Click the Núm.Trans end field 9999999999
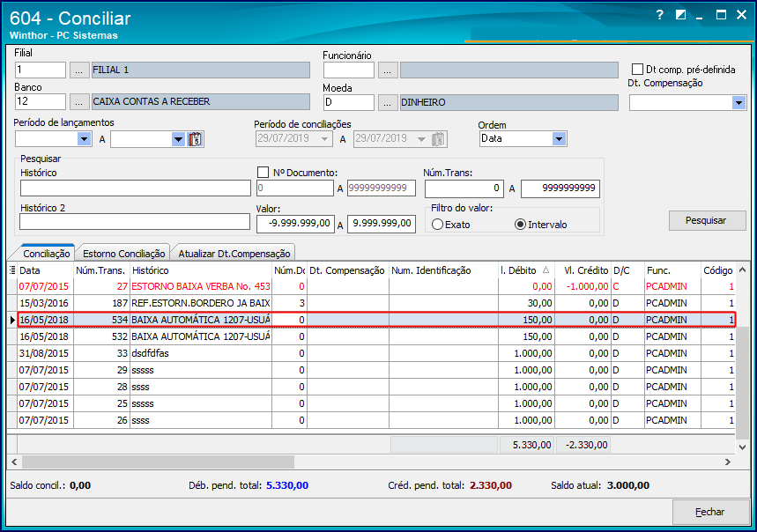The height and width of the screenshot is (532, 757). tap(560, 188)
